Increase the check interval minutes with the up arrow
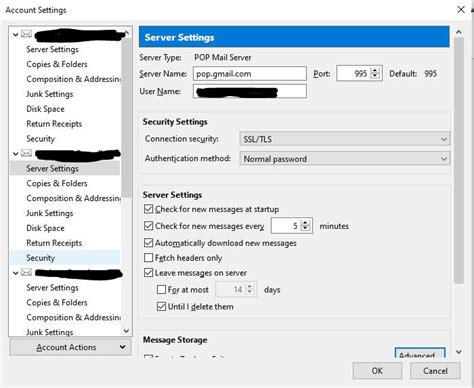The width and height of the screenshot is (474, 388). click(x=305, y=223)
